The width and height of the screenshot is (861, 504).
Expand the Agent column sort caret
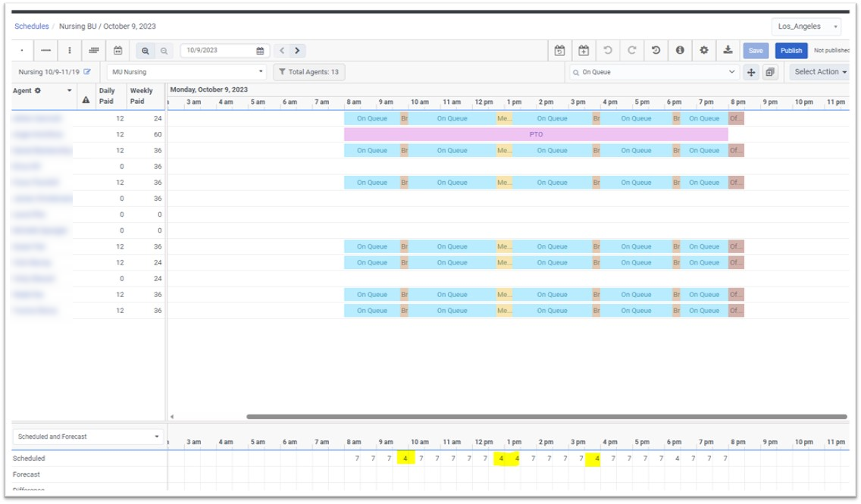coord(69,91)
